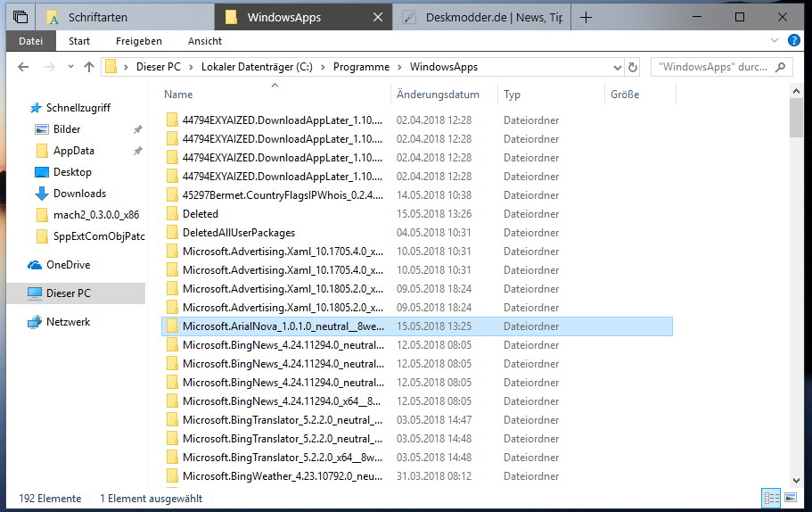Open Explorer help question mark
Viewport: 812px width, 512px height.
794,40
